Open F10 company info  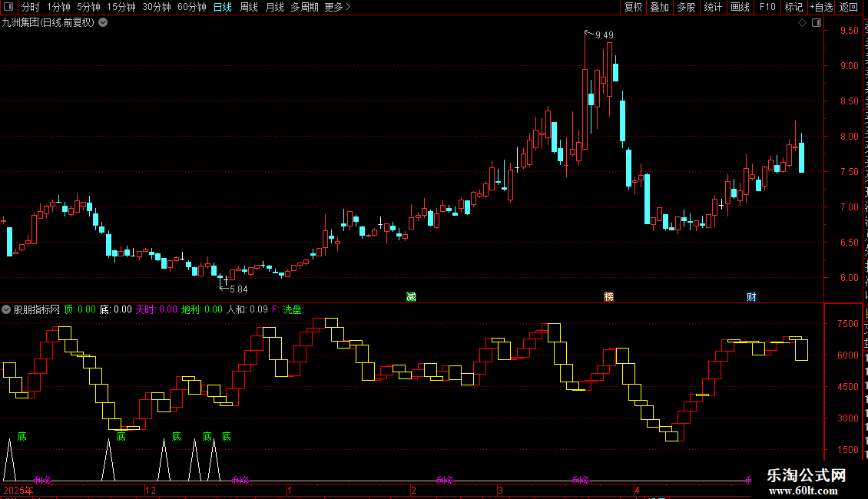click(x=767, y=7)
